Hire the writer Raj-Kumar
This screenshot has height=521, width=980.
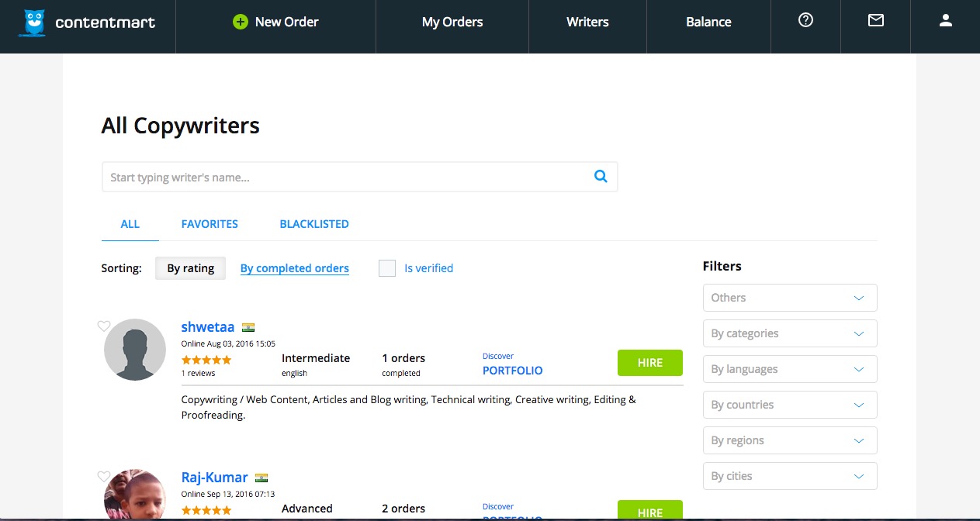pos(650,511)
